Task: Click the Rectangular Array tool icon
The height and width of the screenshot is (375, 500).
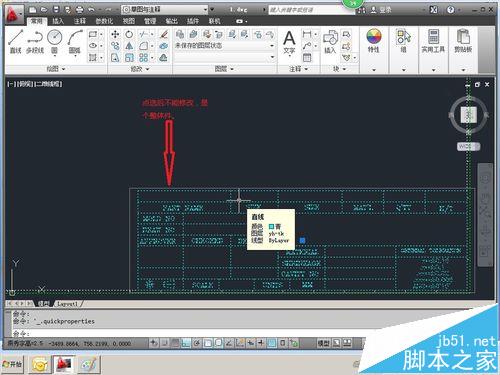Action: [144, 58]
